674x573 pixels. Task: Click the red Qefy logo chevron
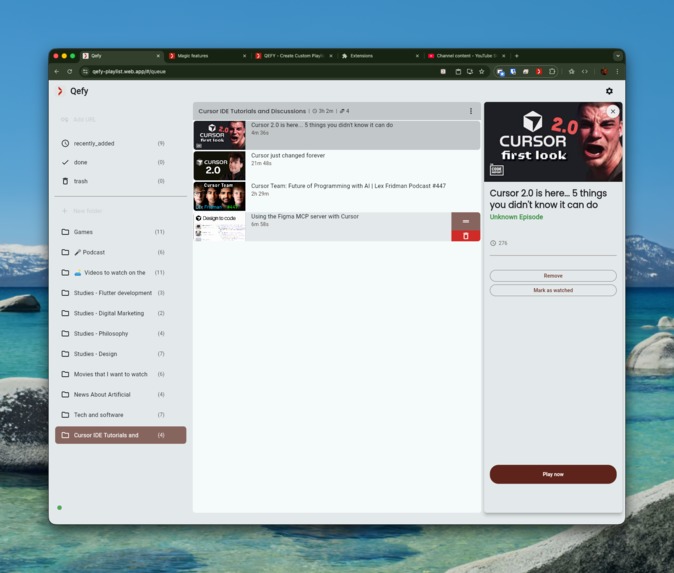(x=60, y=91)
